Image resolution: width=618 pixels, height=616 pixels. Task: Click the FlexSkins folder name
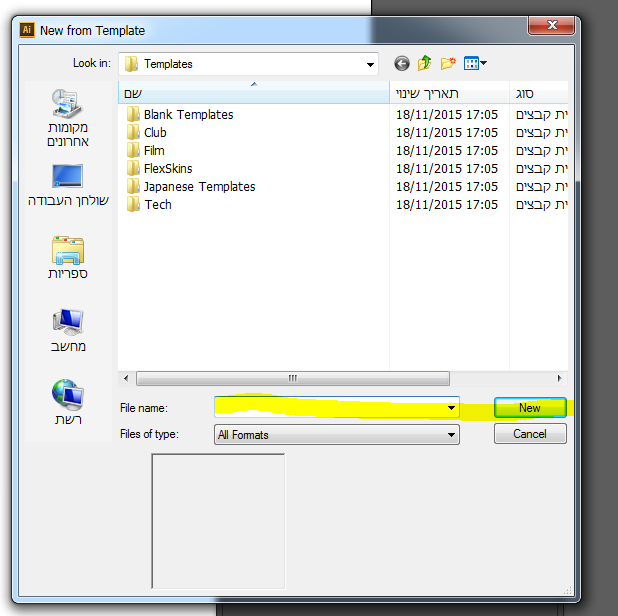[168, 169]
